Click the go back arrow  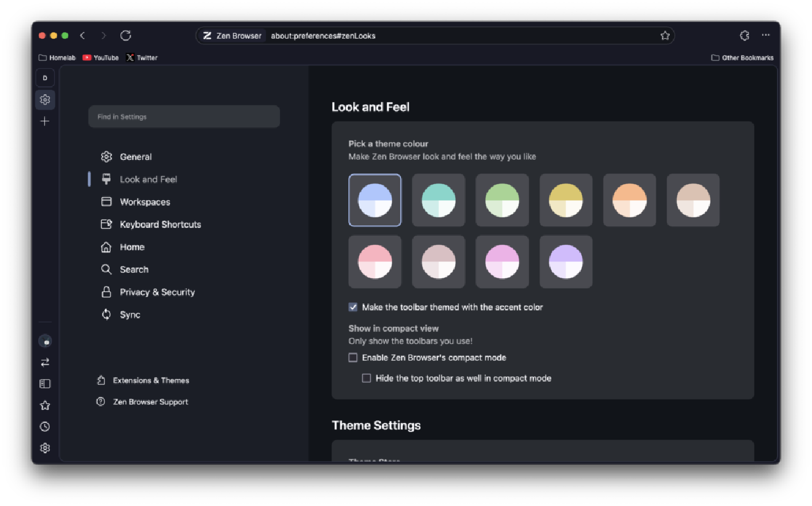pos(82,36)
